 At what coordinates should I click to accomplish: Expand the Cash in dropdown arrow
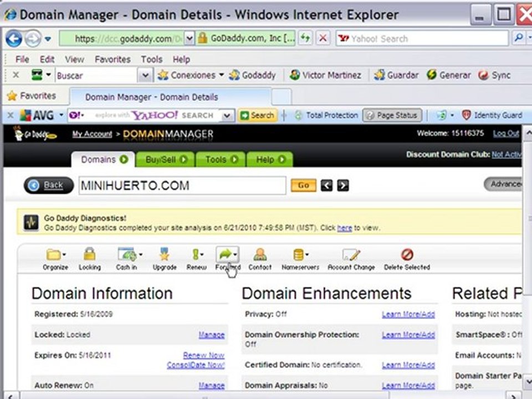tap(141, 254)
